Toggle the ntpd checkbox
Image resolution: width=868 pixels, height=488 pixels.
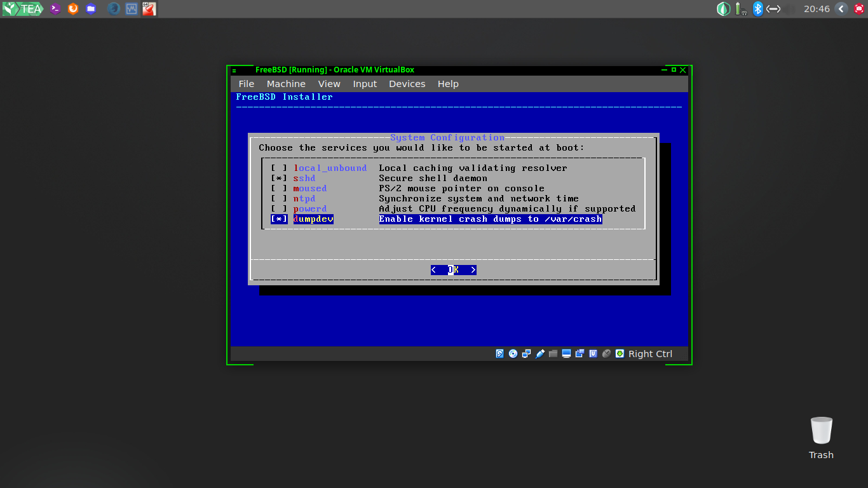pyautogui.click(x=279, y=199)
